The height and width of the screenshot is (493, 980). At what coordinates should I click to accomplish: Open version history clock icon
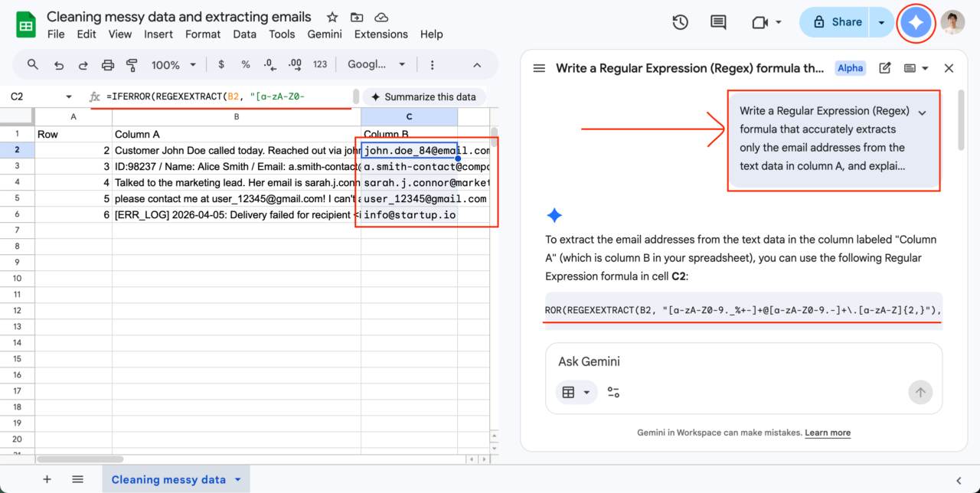point(680,23)
